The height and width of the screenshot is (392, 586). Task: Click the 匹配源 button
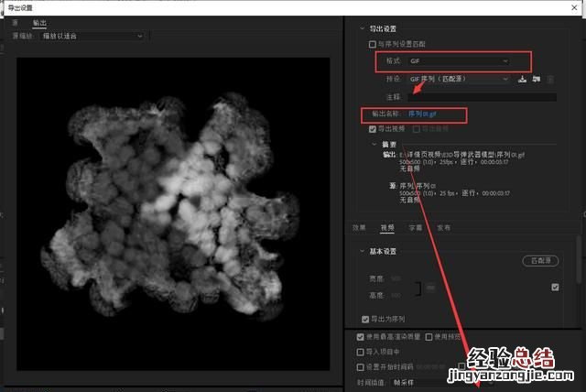[540, 260]
